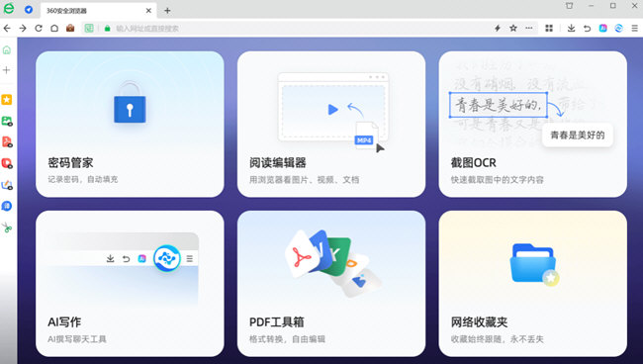Click the blue padlock illustration
This screenshot has height=364, width=643.
point(130,103)
